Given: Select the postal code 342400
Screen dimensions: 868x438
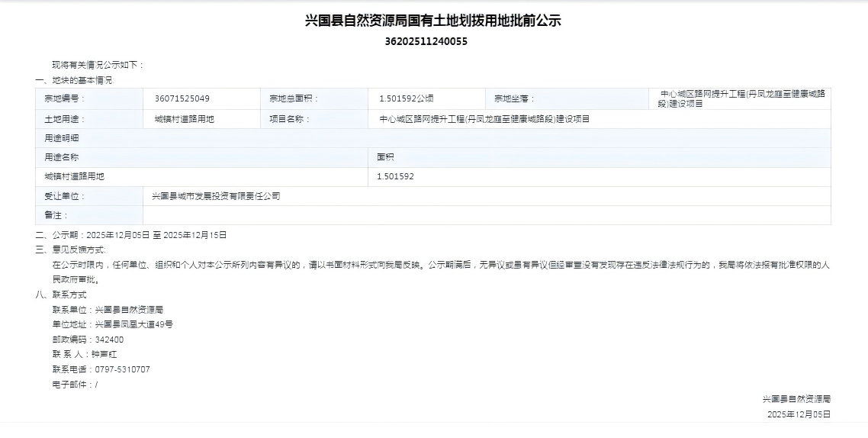Looking at the screenshot, I should click(109, 340).
